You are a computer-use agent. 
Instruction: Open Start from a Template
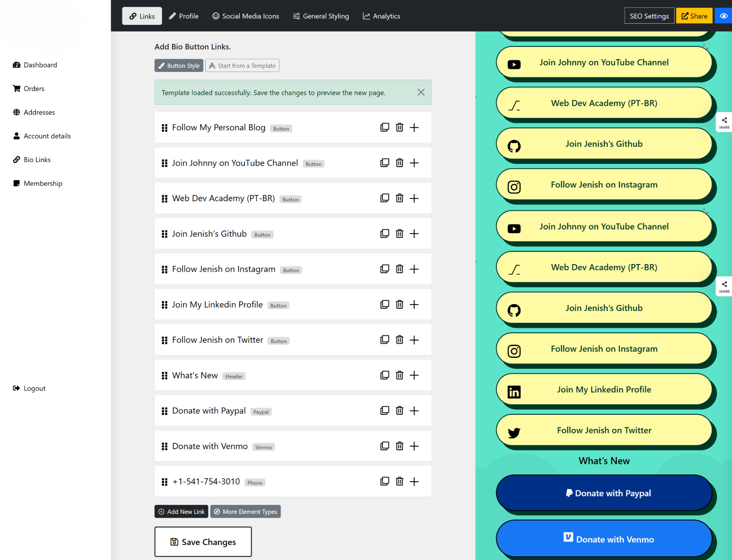(x=242, y=66)
